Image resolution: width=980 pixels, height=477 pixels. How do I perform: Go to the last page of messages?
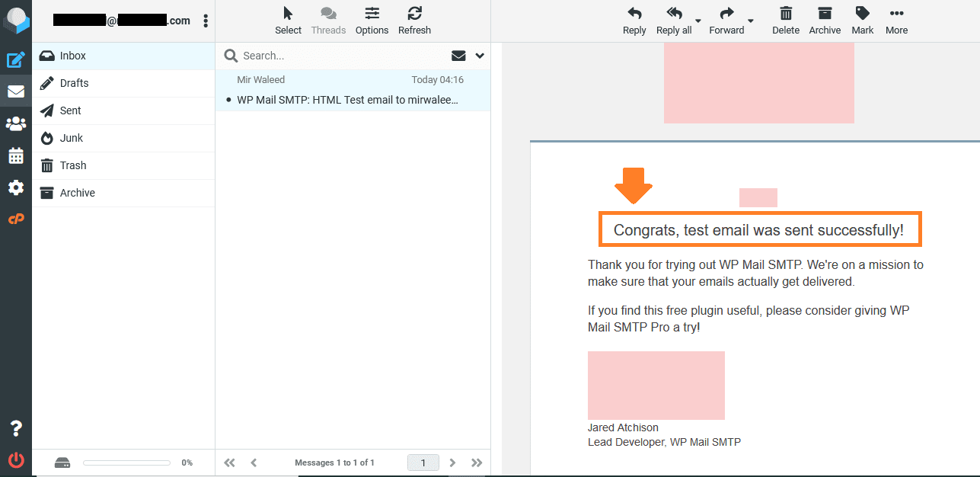coord(477,463)
